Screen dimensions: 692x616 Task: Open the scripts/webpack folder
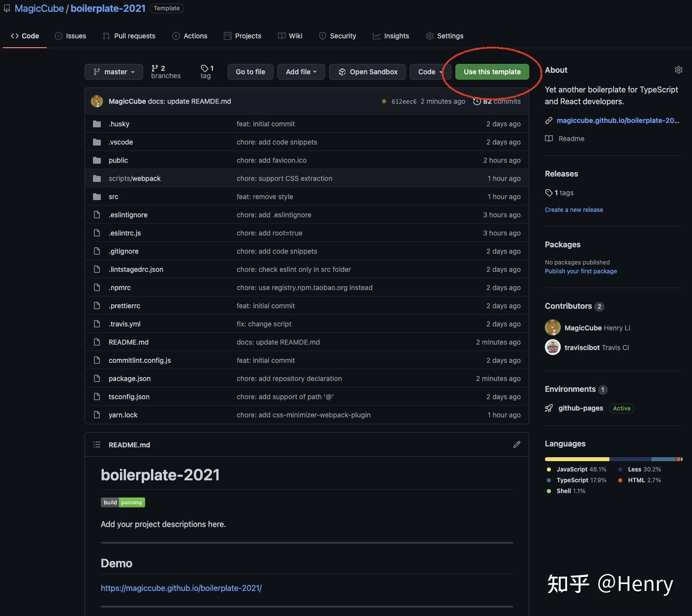click(134, 178)
